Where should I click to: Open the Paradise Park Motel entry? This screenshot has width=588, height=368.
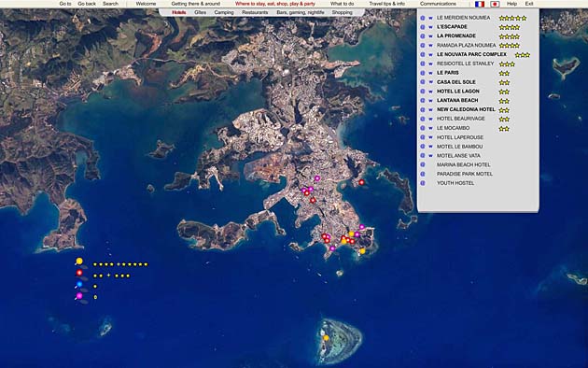pyautogui.click(x=465, y=174)
